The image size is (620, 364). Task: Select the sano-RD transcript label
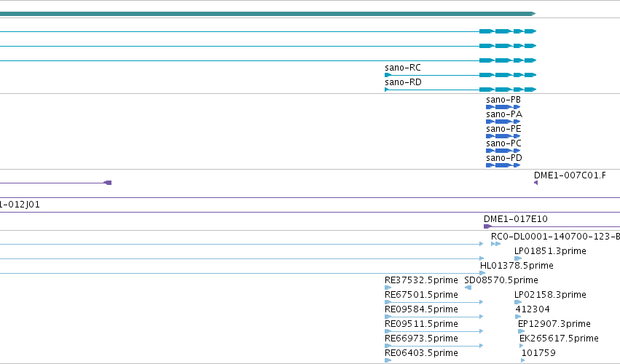pyautogui.click(x=403, y=82)
